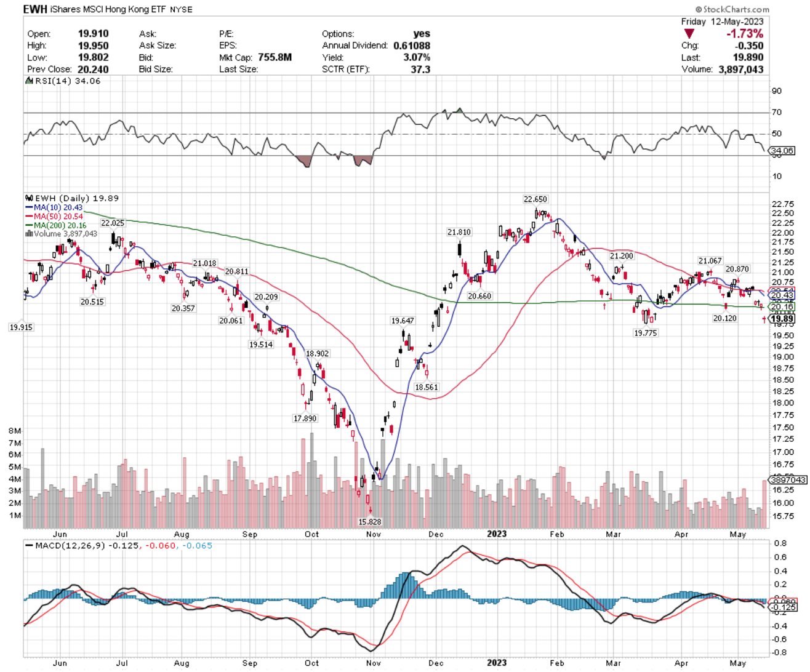Image resolution: width=810 pixels, height=672 pixels.
Task: Click the 20.16 MA(200) axis tag
Action: click(x=782, y=306)
